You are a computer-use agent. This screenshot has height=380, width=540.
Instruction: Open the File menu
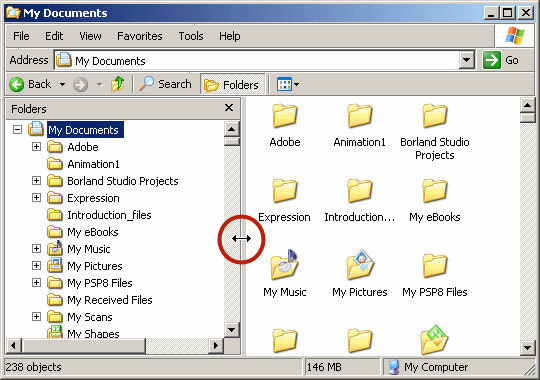click(21, 36)
